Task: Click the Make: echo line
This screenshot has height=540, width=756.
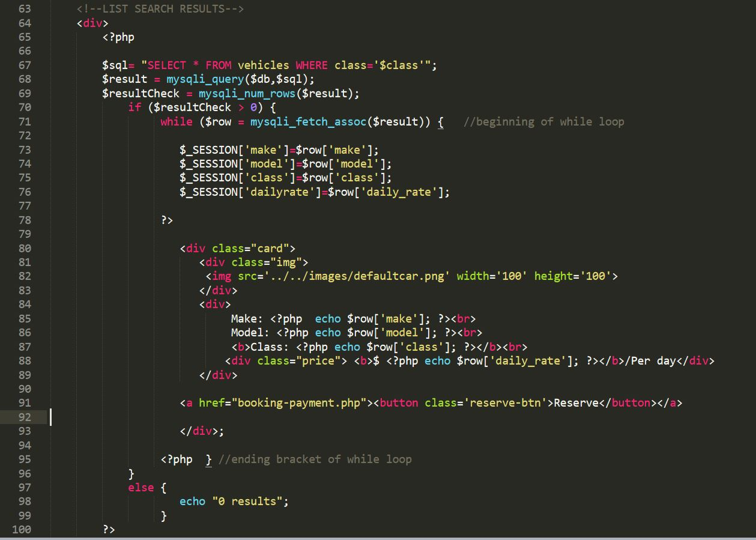Action: pos(353,318)
